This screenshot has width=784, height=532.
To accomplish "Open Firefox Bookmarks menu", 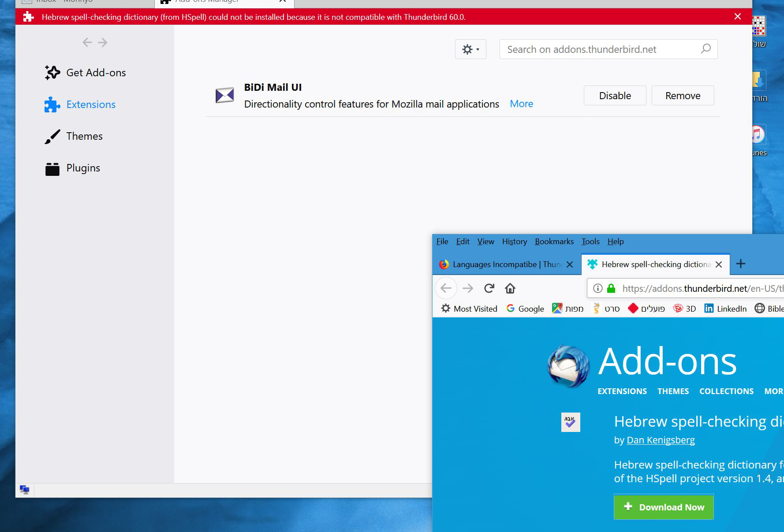I will click(554, 242).
